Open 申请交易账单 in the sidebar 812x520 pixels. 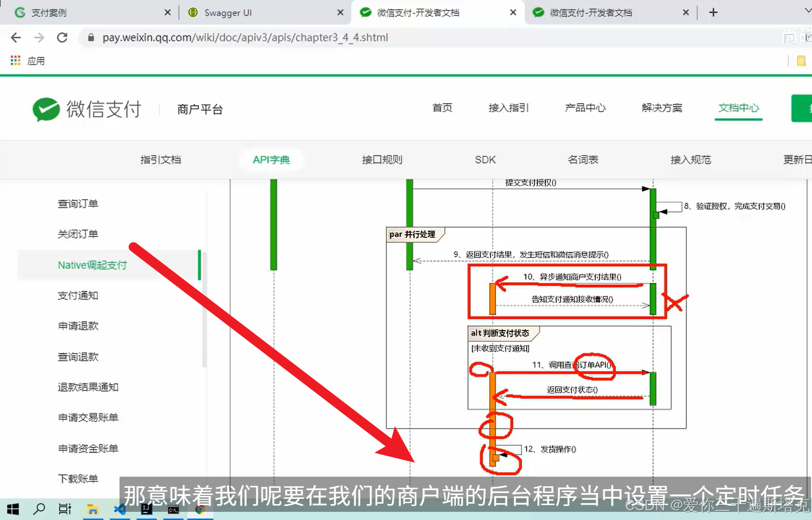[88, 417]
